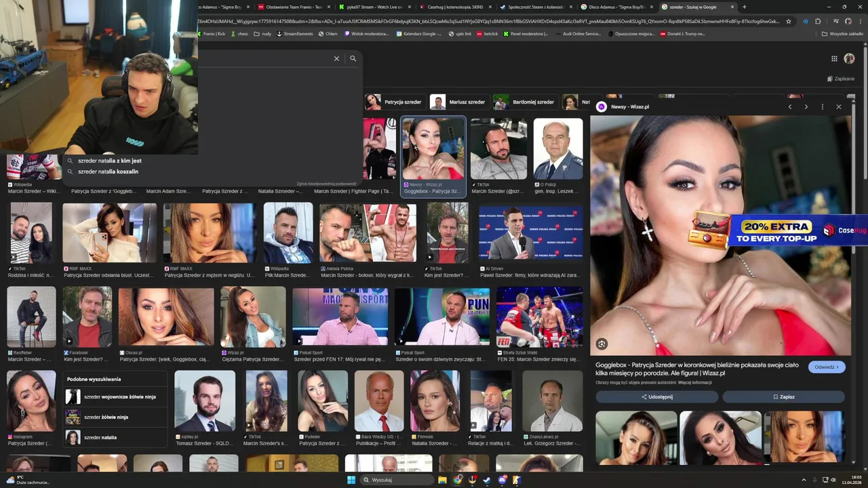Open a new browser tab with plus button
This screenshot has width=868, height=488.
745,7
